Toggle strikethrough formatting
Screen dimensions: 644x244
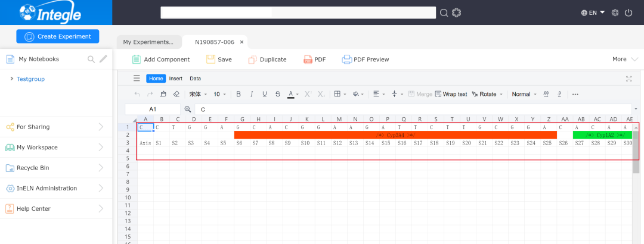point(278,94)
